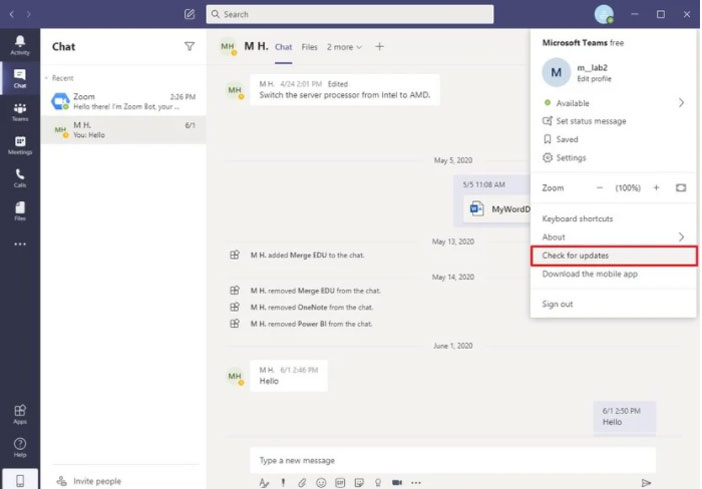The image size is (702, 489).
Task: Open the Calls section
Action: click(20, 177)
